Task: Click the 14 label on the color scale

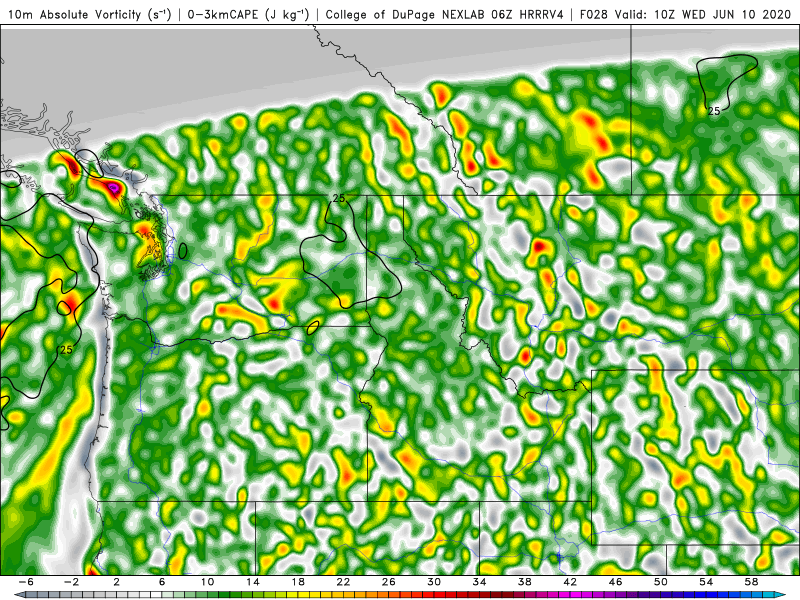Action: coord(253,582)
